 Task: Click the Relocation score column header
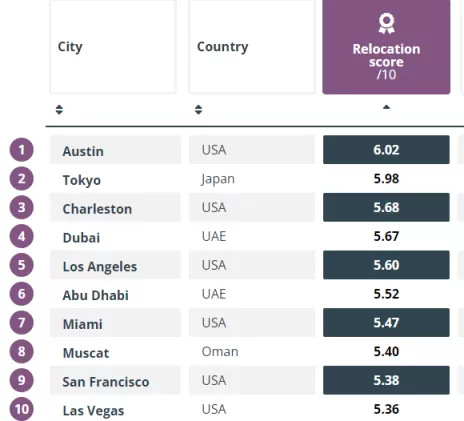click(386, 47)
